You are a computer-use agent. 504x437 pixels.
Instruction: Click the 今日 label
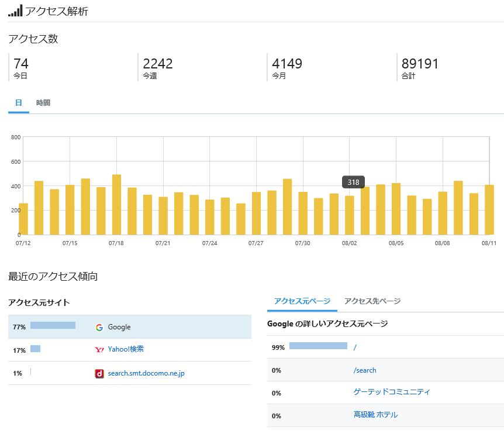point(20,76)
